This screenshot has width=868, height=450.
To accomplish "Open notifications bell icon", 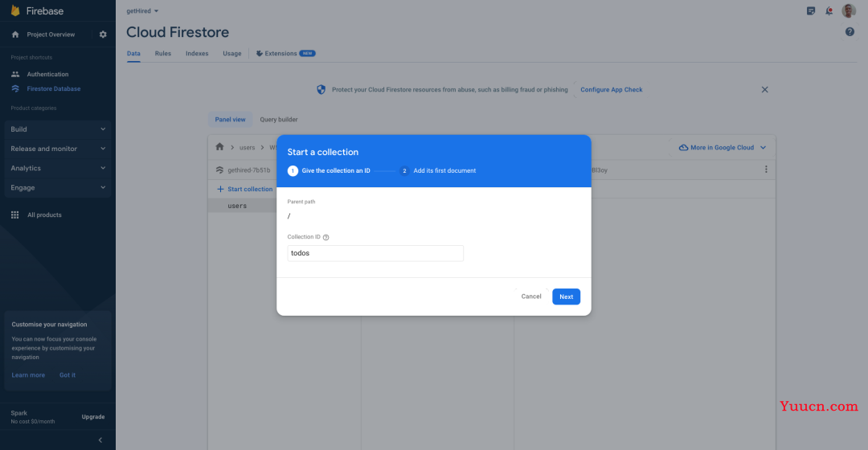I will pyautogui.click(x=829, y=10).
